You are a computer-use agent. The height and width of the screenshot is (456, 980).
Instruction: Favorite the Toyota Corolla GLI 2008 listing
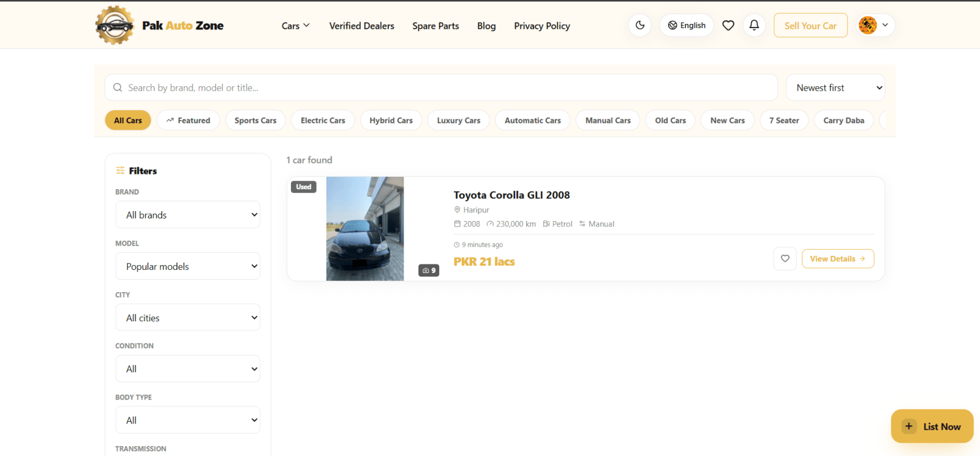click(785, 259)
